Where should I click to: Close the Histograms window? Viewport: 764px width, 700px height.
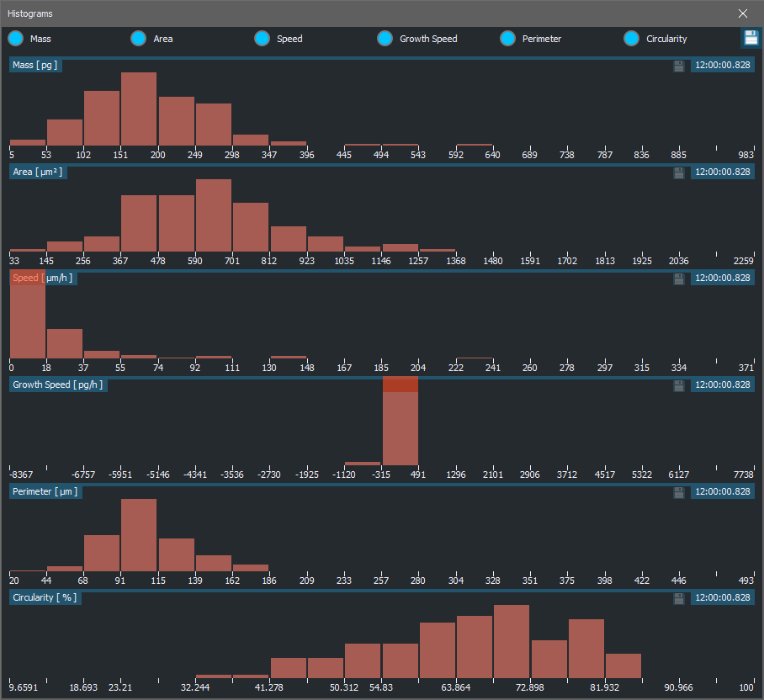[742, 13]
